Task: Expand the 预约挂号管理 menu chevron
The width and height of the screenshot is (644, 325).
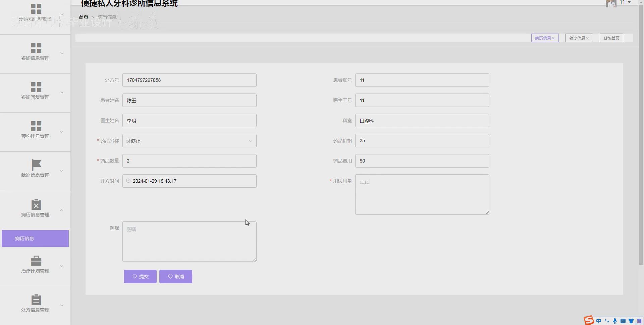Action: pyautogui.click(x=62, y=132)
